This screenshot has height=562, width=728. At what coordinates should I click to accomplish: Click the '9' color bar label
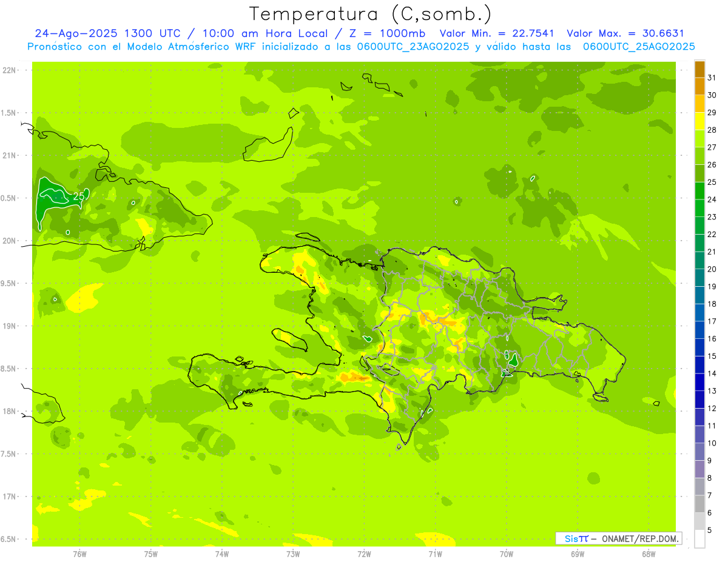click(710, 461)
